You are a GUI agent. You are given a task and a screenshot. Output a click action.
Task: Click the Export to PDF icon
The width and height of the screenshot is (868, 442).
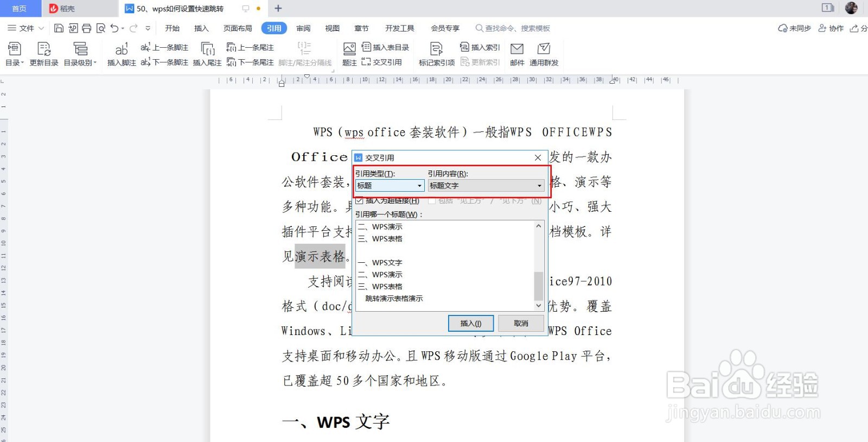[73, 28]
